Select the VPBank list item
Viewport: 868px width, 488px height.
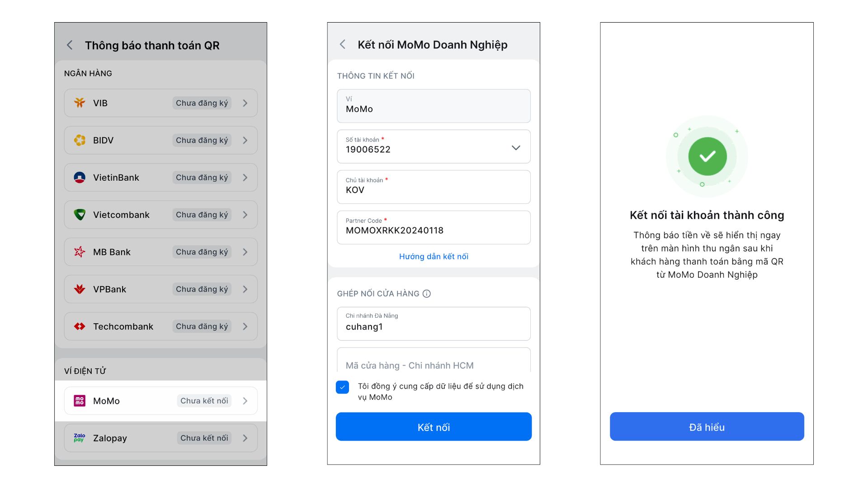tap(160, 289)
